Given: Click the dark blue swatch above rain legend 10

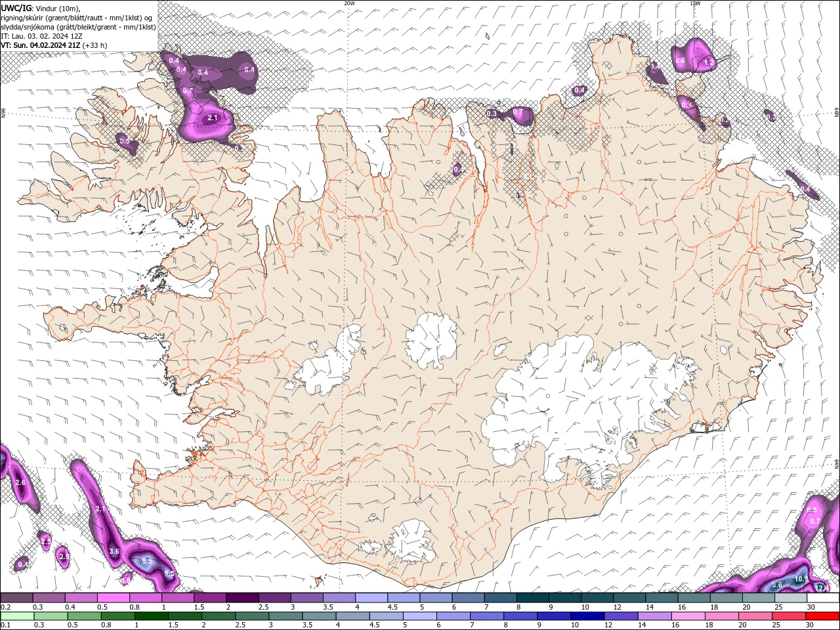Looking at the screenshot, I should (x=586, y=616).
